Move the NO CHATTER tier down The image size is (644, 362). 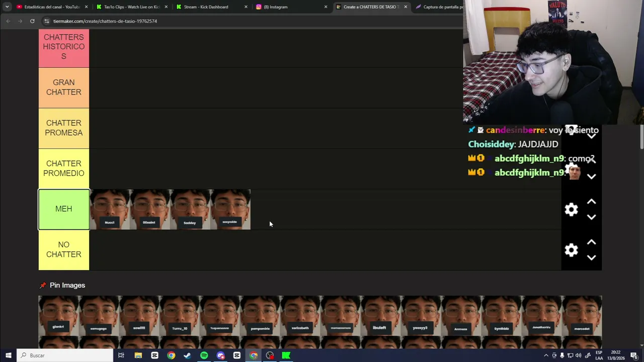(591, 257)
